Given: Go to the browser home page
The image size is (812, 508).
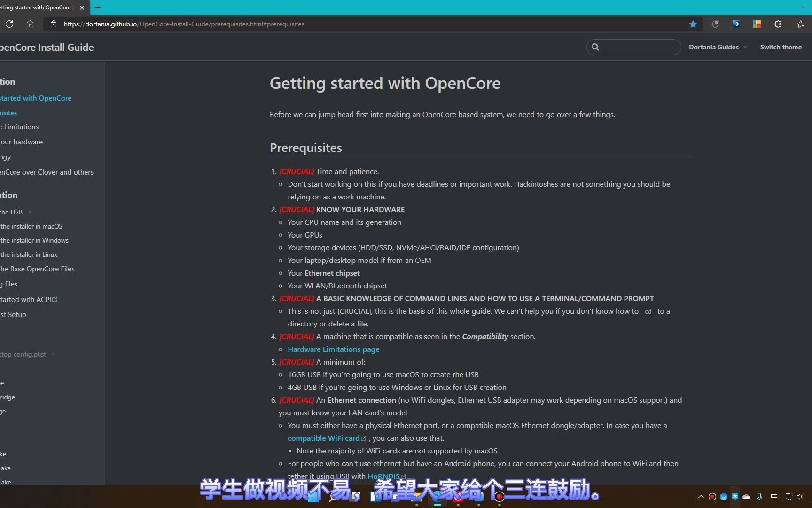Looking at the screenshot, I should coord(30,24).
